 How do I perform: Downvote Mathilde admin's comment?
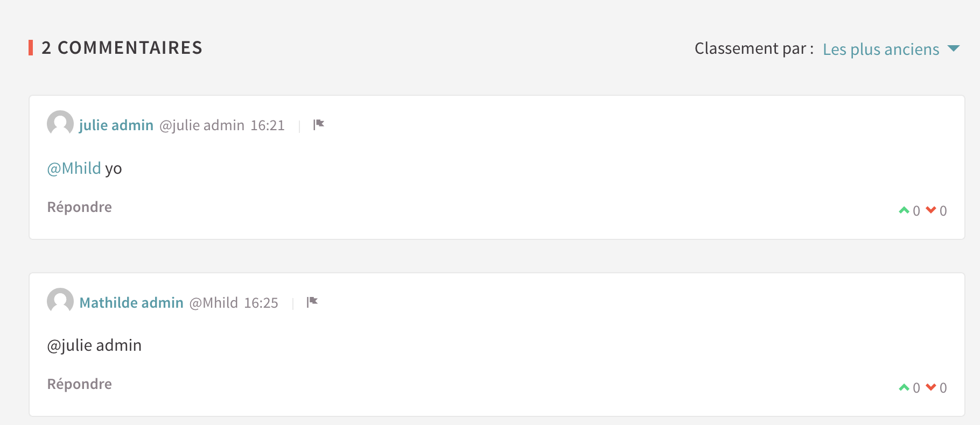click(931, 387)
